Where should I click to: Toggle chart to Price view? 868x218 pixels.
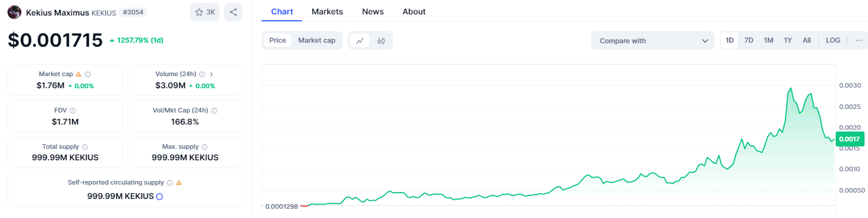coord(278,40)
